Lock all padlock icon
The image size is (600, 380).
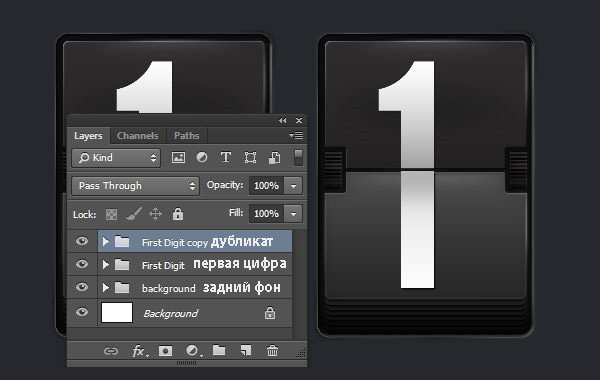coord(178,214)
